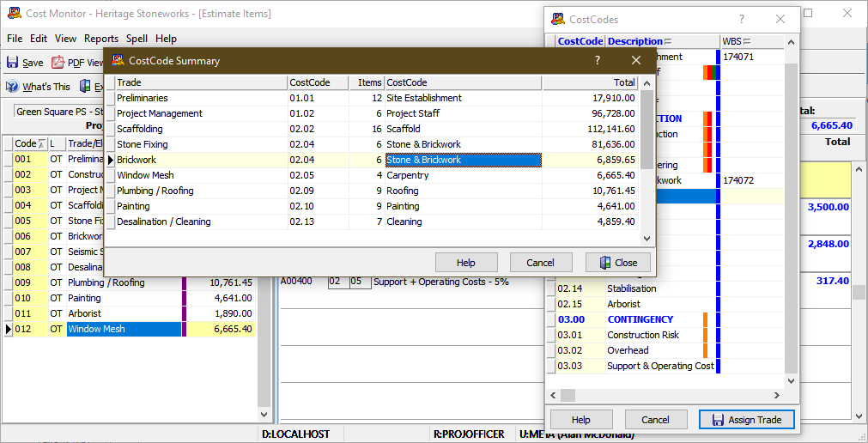Select Scaffolding row in summary

coord(372,129)
